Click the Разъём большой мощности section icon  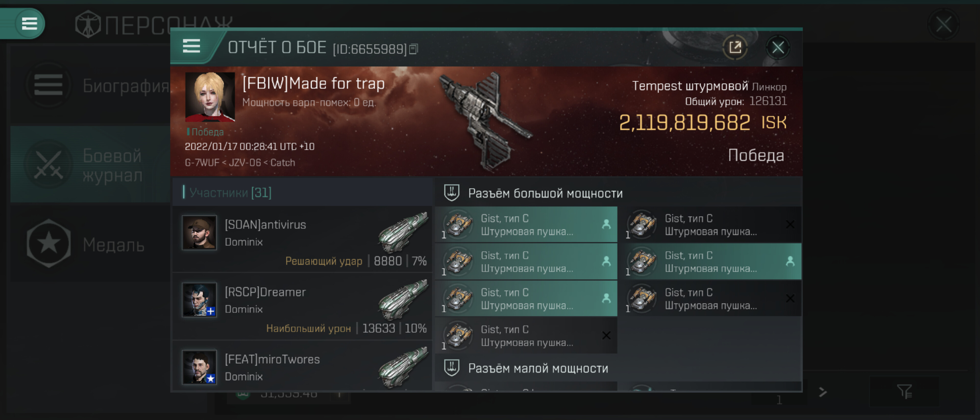pyautogui.click(x=451, y=193)
